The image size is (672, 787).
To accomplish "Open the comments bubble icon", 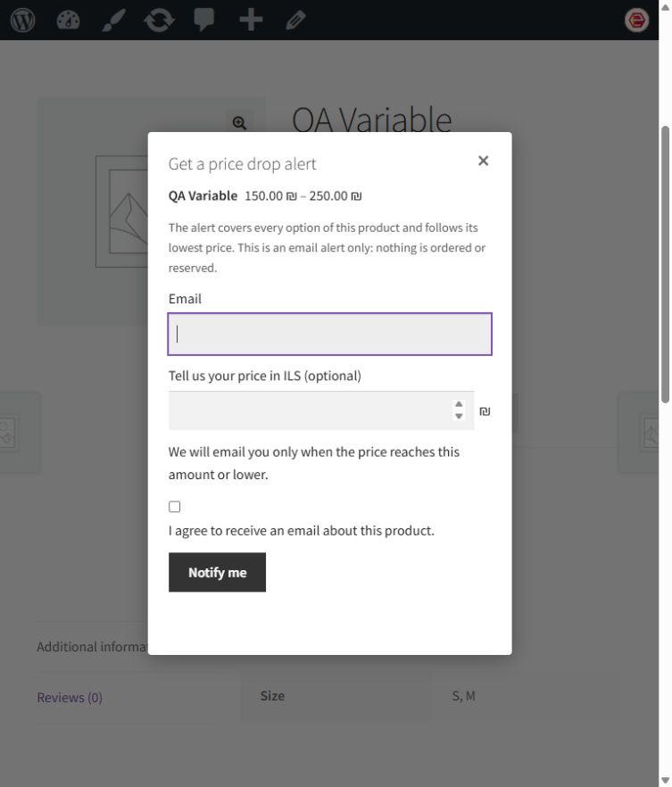I will 203,20.
